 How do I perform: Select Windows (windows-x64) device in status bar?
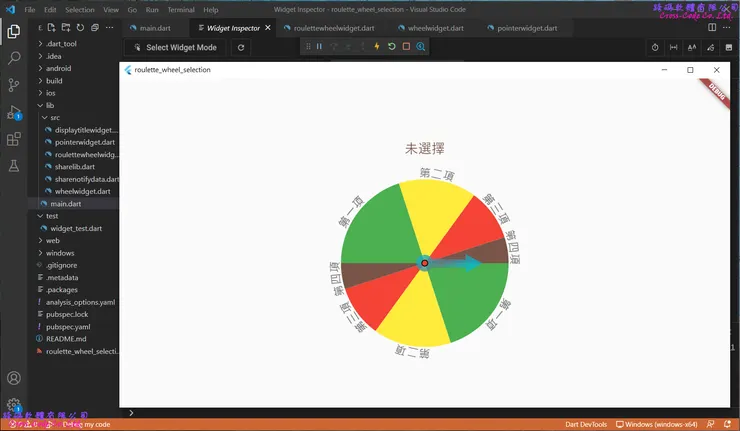656,424
